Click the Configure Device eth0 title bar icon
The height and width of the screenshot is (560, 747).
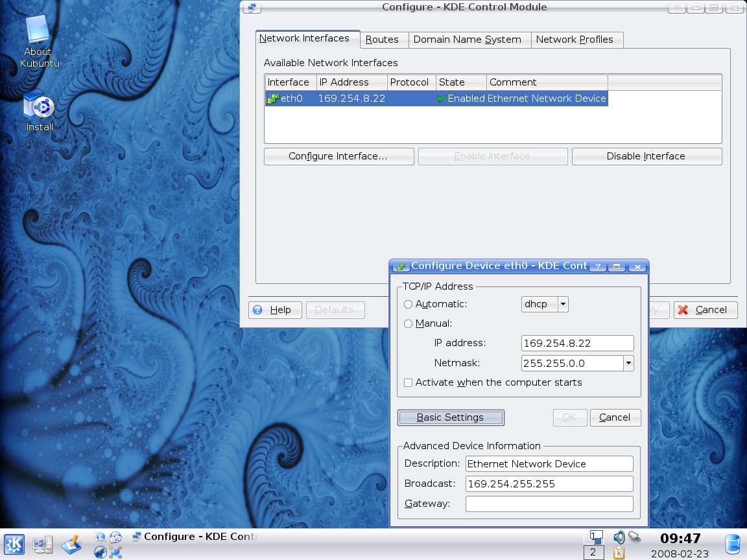click(401, 266)
